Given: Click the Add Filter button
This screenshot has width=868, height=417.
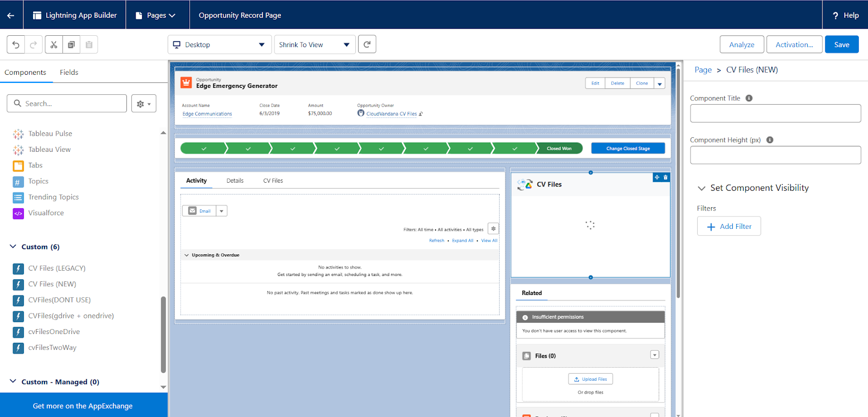Looking at the screenshot, I should click(729, 226).
